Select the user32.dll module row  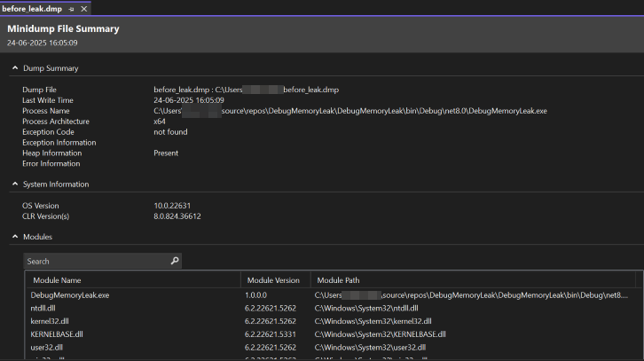click(47, 348)
